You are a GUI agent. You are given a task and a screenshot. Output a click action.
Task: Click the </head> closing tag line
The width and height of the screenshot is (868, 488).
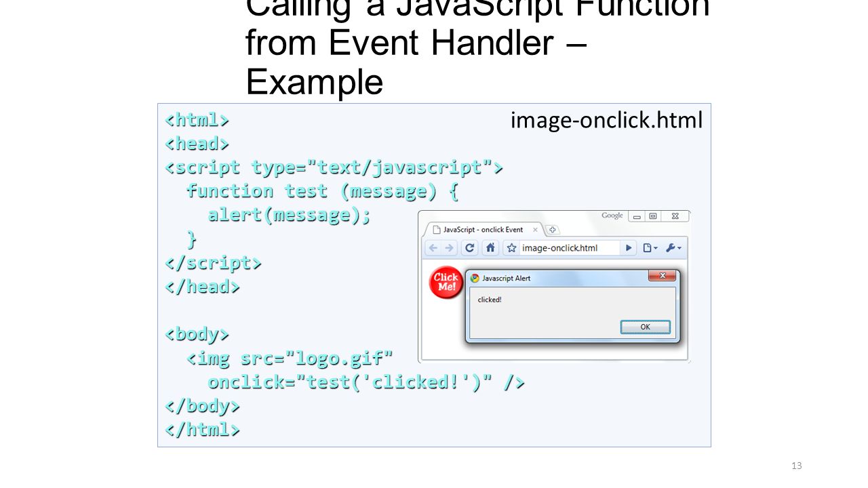203,287
